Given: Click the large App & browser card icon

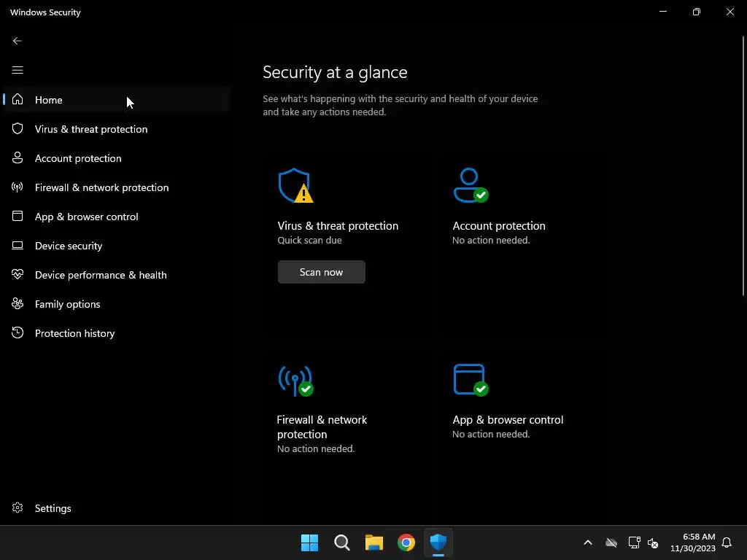Looking at the screenshot, I should coord(471,380).
